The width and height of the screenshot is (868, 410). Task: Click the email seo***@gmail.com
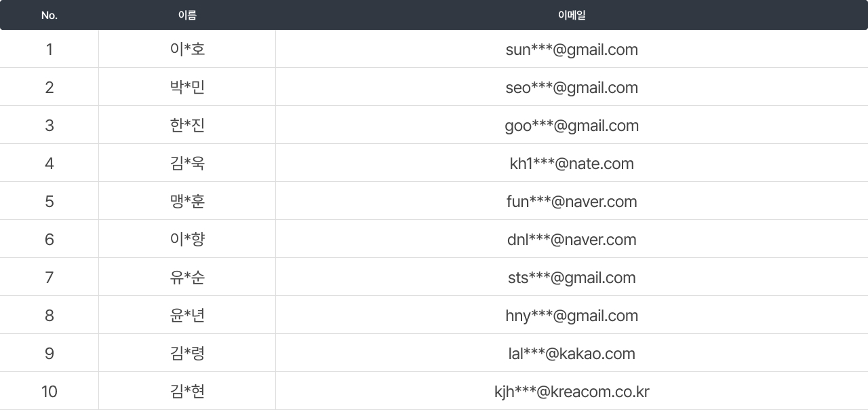tap(572, 88)
